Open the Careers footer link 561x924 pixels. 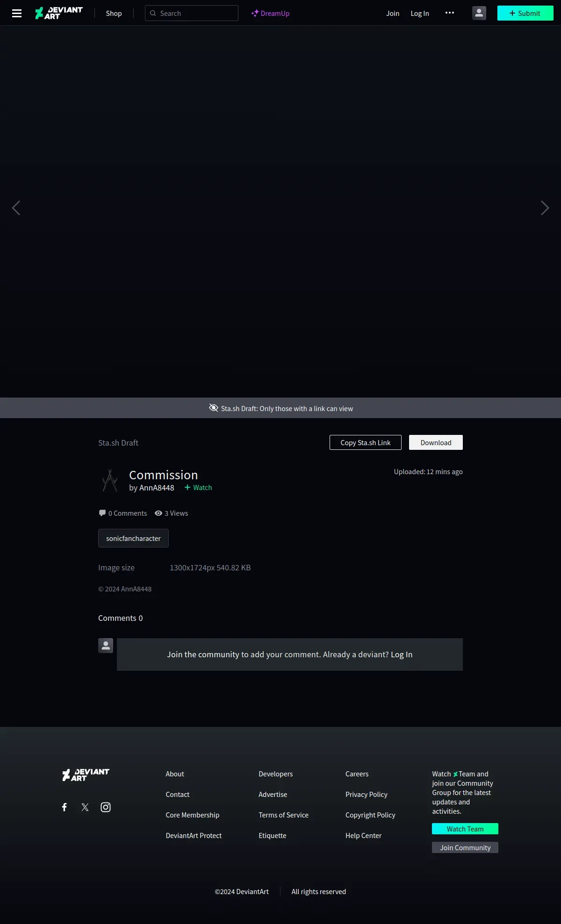pyautogui.click(x=357, y=774)
